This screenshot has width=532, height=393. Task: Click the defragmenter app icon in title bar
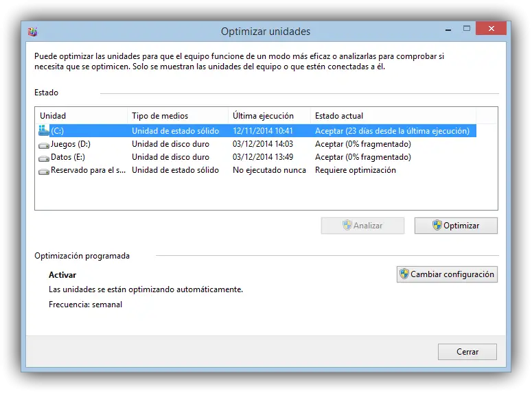point(32,32)
